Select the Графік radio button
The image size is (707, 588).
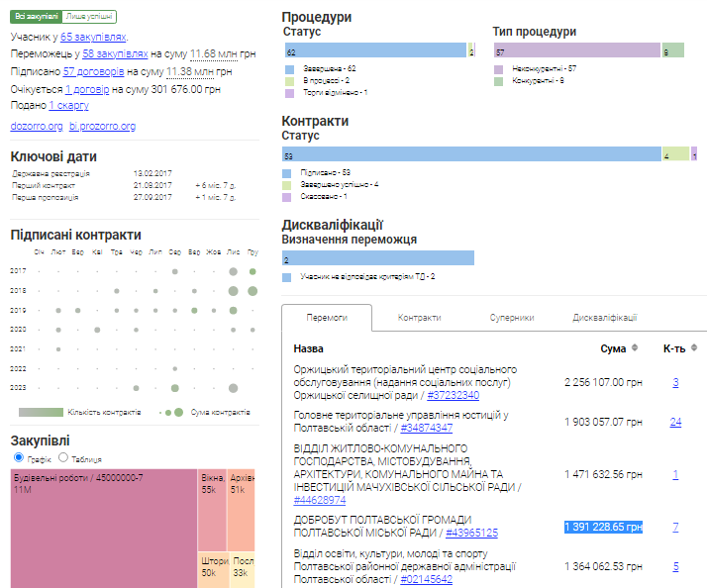coord(19,458)
